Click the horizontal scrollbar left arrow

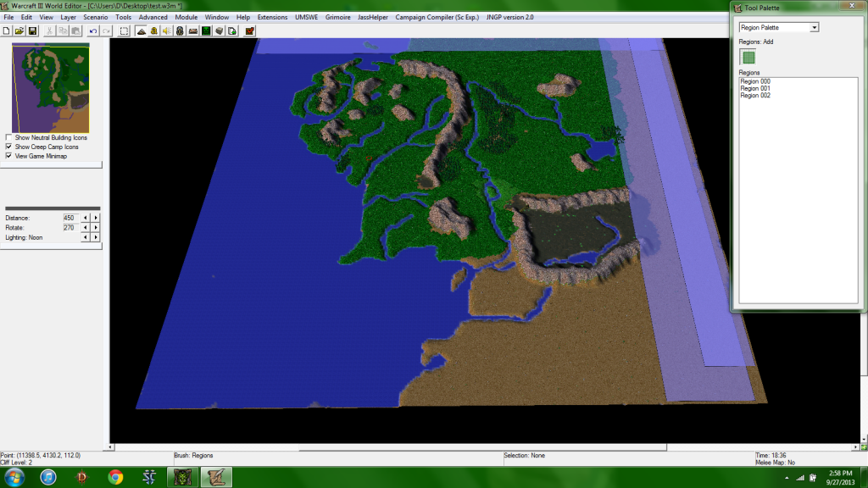pyautogui.click(x=111, y=447)
